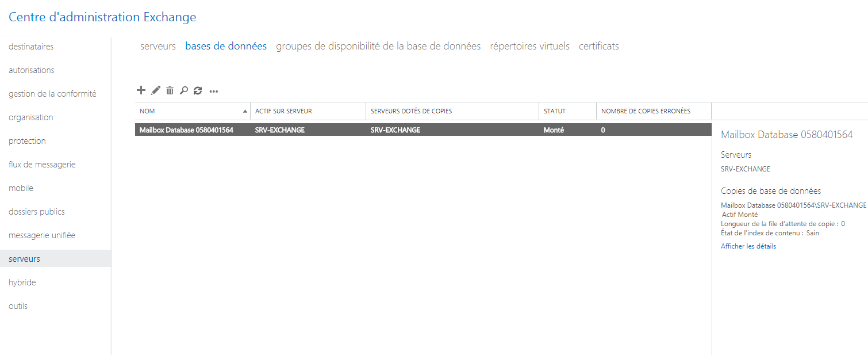
Task: Click the Monté status cell
Action: click(x=554, y=130)
